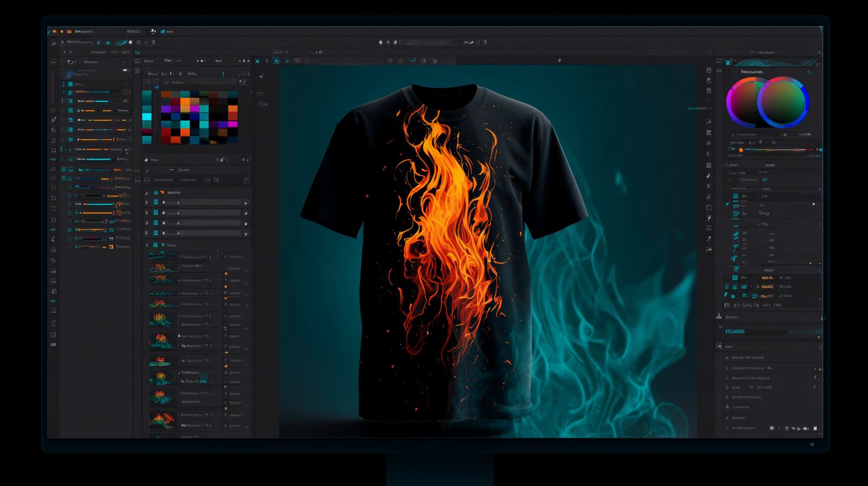Click the orange macOS minimize dot in title bar
The height and width of the screenshot is (486, 868).
pos(61,32)
